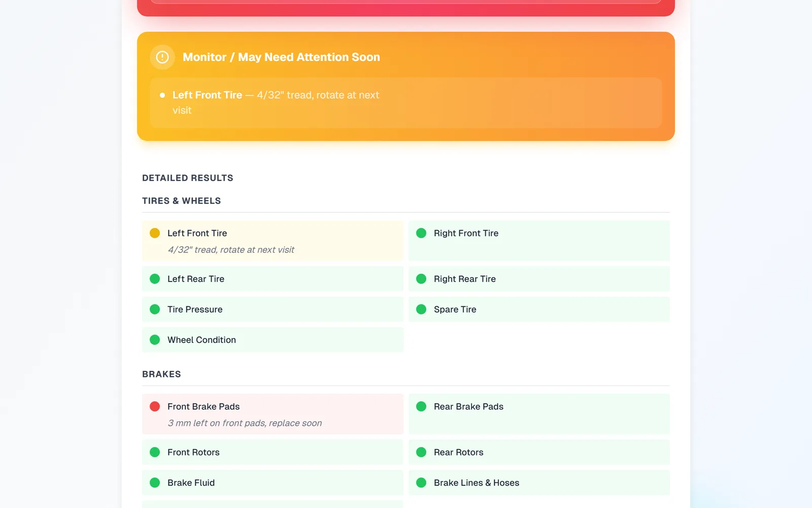Screen dimensions: 812x508
Task: Click the yellow status dot for Left Front Tire
Action: click(x=155, y=233)
